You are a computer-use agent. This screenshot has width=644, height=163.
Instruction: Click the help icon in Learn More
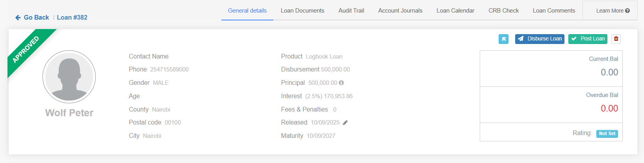coord(627,11)
